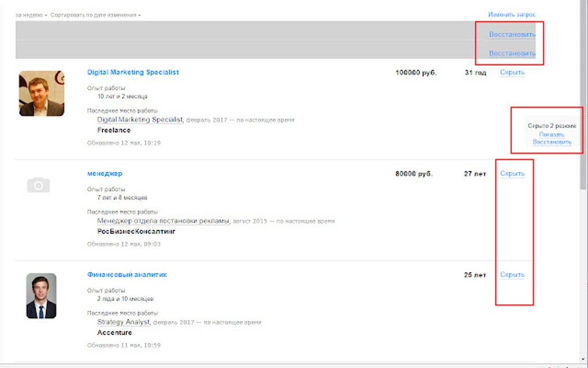Click 'Обновлено 11 мая, 10:59' timestamp

coord(124,346)
